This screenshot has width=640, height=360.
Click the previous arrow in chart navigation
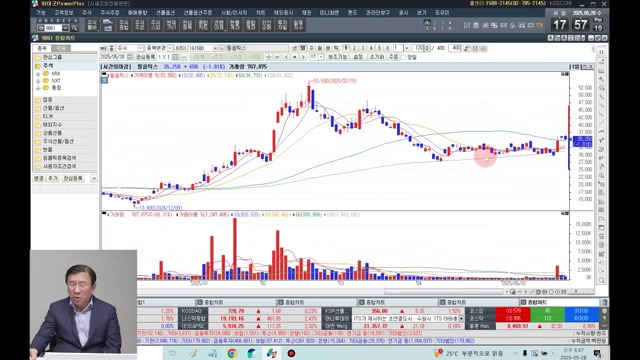tap(287, 57)
